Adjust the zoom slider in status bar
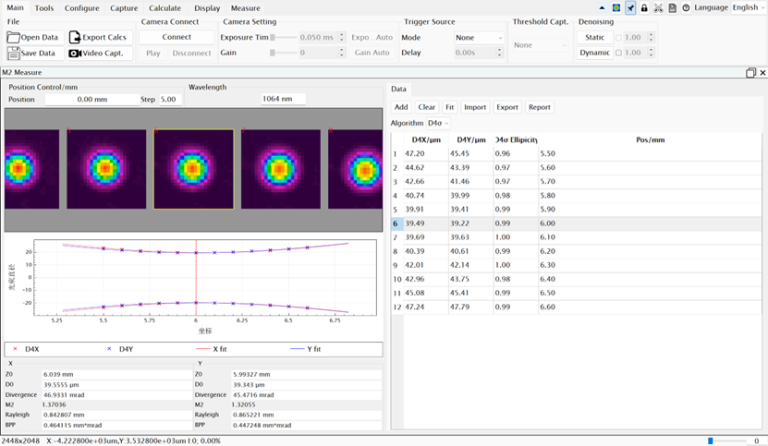Screen dimensions: 768x446 pyautogui.click(x=711, y=440)
